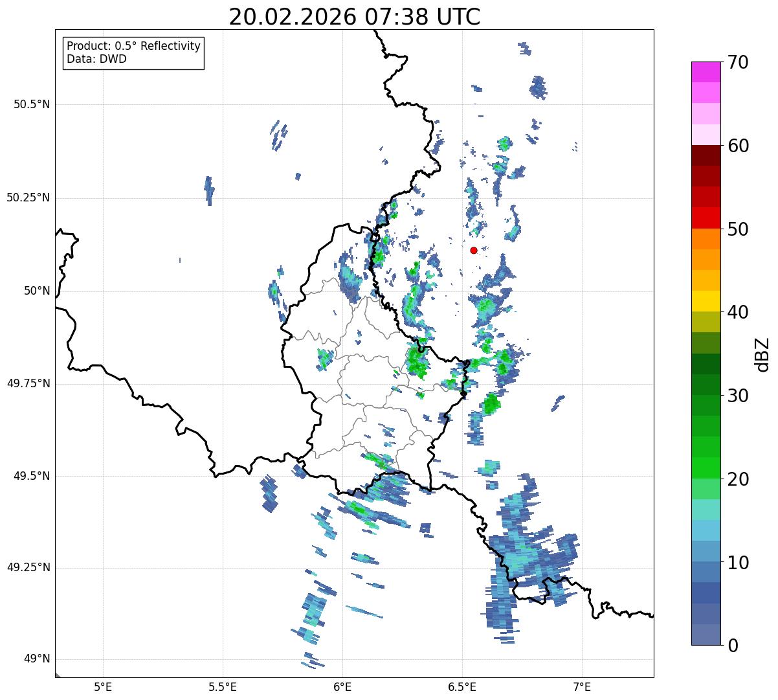Viewport: 778px width, 700px height.
Task: Click the 'Data: DWD' text
Action: [96, 59]
